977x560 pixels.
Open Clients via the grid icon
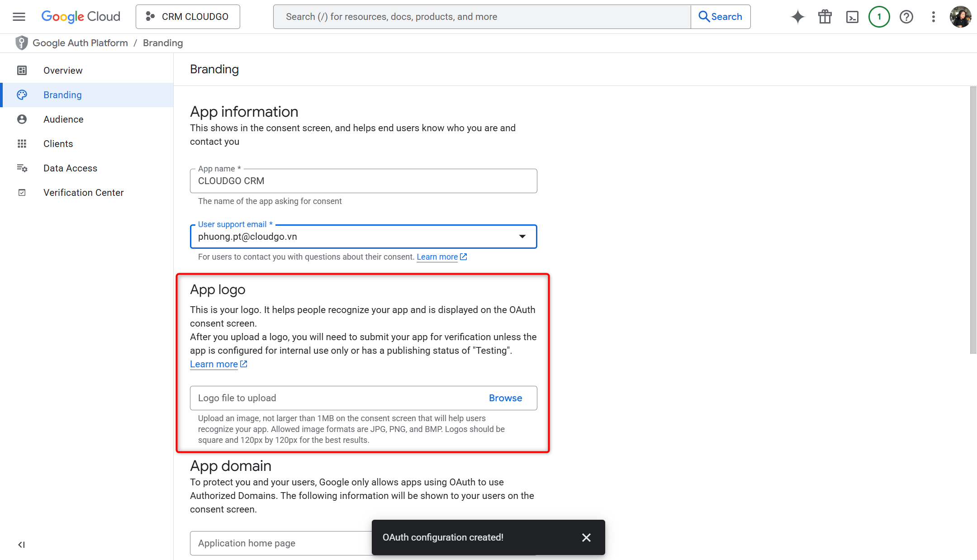pyautogui.click(x=22, y=143)
